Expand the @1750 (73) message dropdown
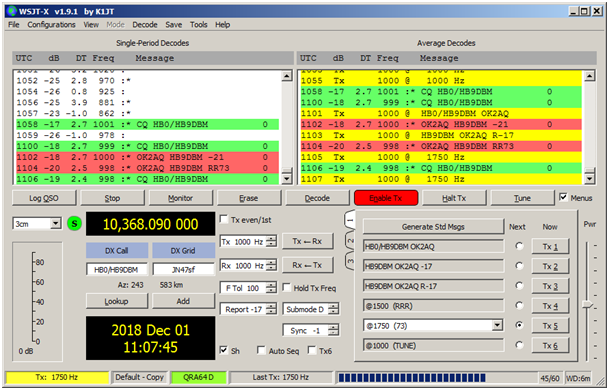 pos(497,326)
